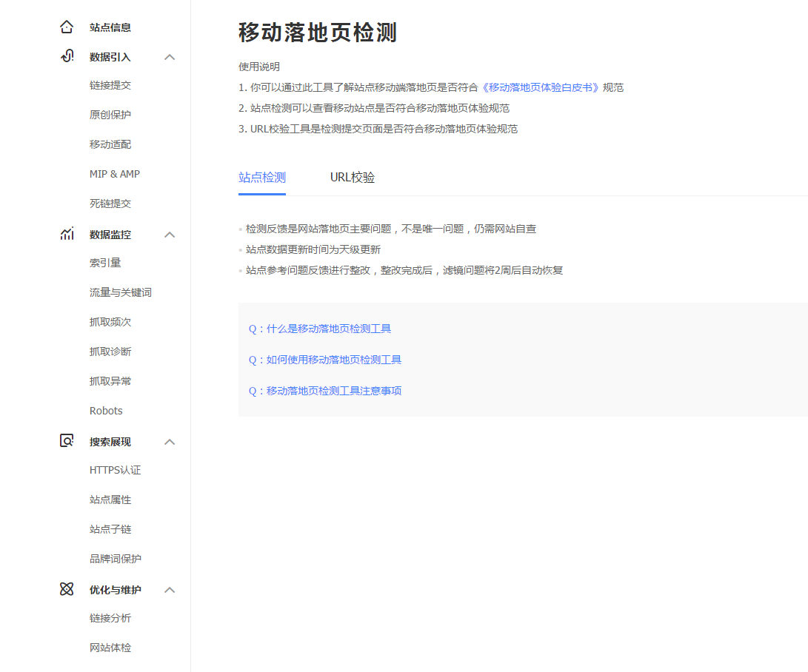Screen dimensions: 808x672
Task: Click the 站点信息 home icon
Action: (x=67, y=27)
